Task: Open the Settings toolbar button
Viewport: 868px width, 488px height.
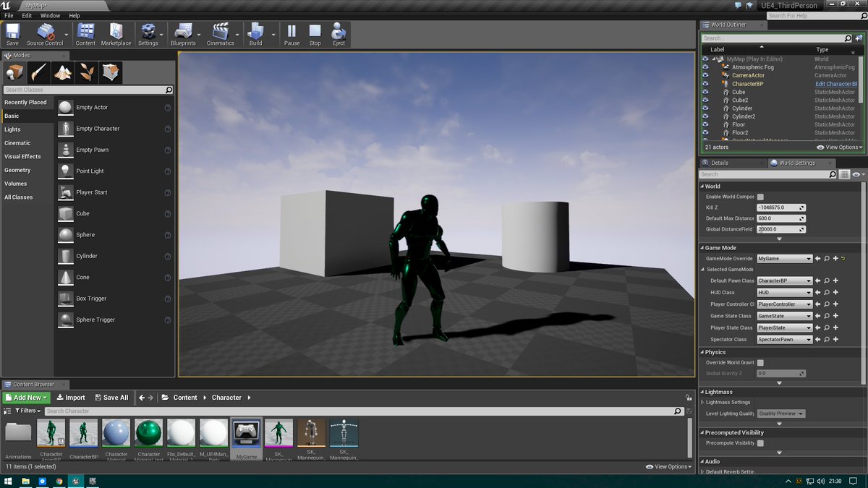Action: 148,34
